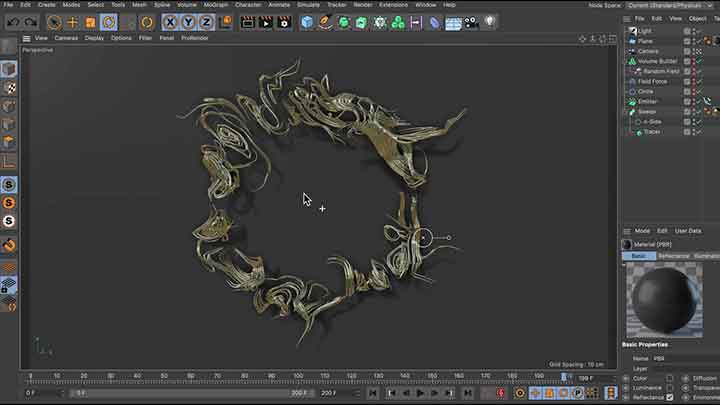
Task: Go to previous frame
Action: click(406, 393)
